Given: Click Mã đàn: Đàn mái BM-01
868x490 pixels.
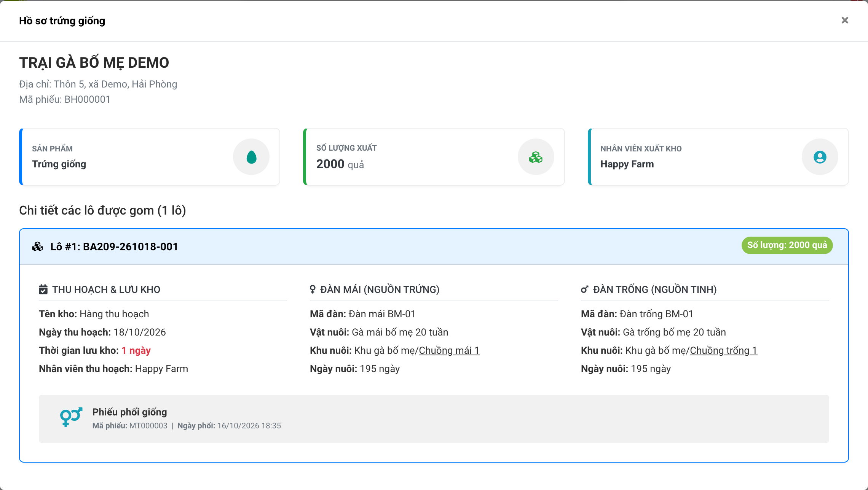Looking at the screenshot, I should point(362,314).
